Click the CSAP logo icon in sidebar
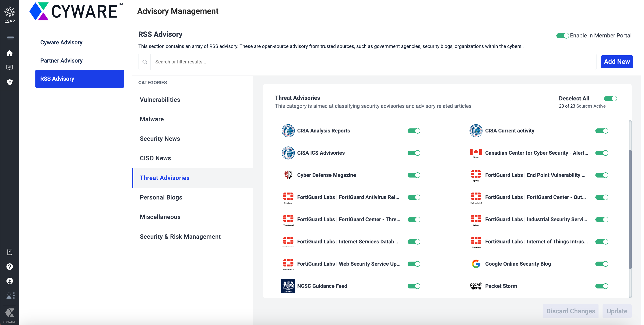The image size is (644, 325). coord(9,12)
